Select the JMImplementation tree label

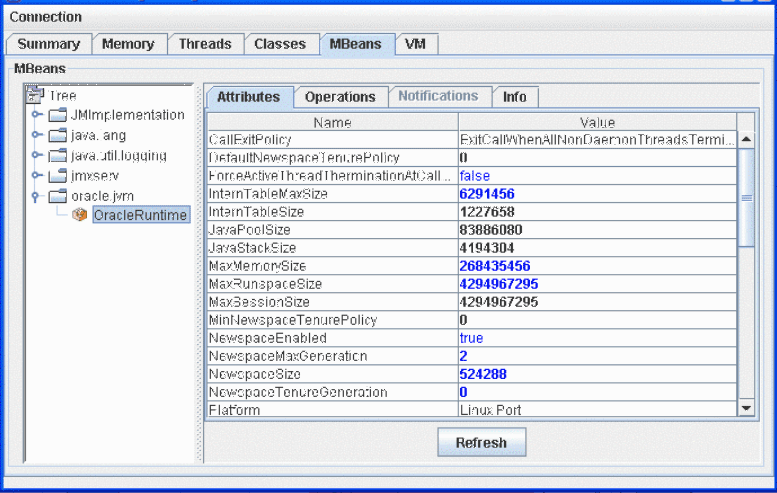pos(128,115)
